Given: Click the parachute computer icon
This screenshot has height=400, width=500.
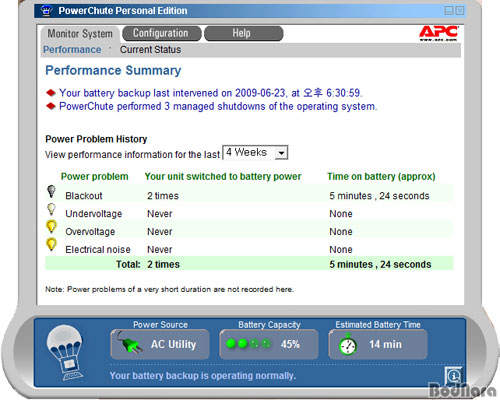Looking at the screenshot, I should click(65, 352).
